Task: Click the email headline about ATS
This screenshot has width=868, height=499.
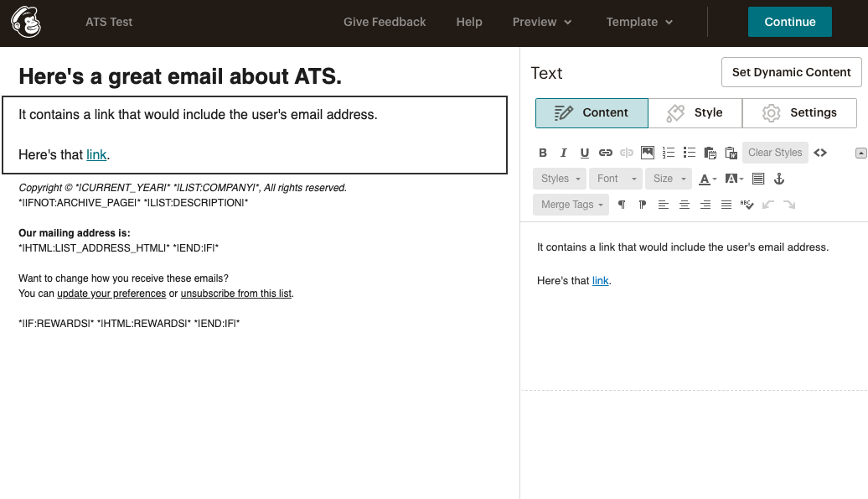Action: [x=180, y=76]
